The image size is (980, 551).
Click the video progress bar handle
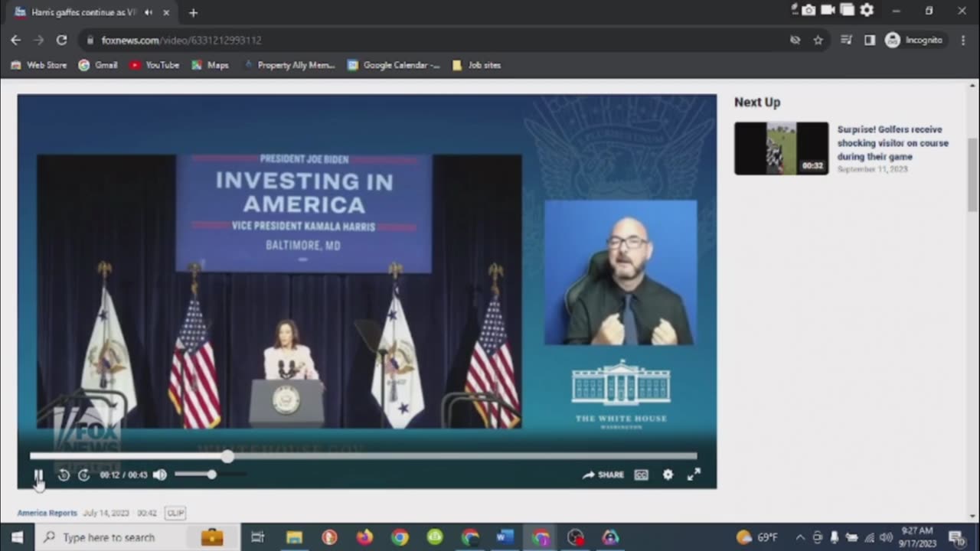tap(227, 456)
